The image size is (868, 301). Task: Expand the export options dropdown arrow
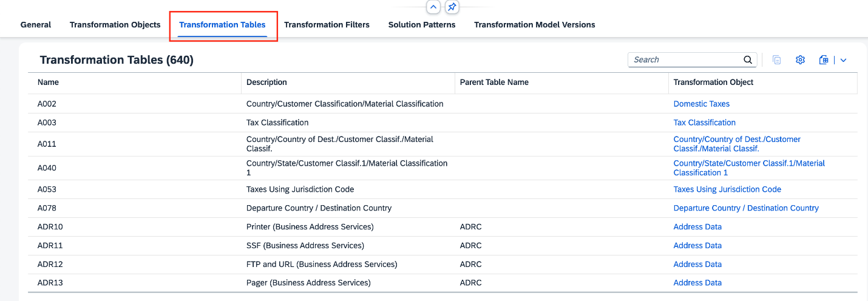pos(843,59)
